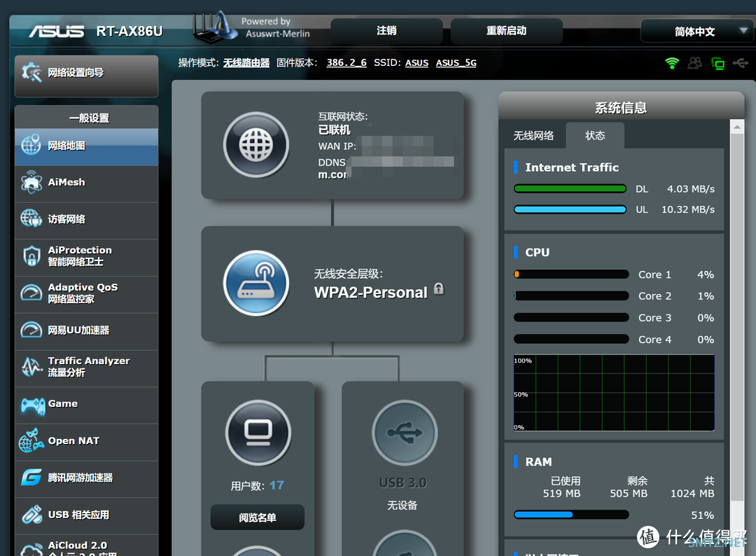This screenshot has height=556, width=756.
Task: Open AiCloud 2.0 cloud icon
Action: tap(31, 550)
